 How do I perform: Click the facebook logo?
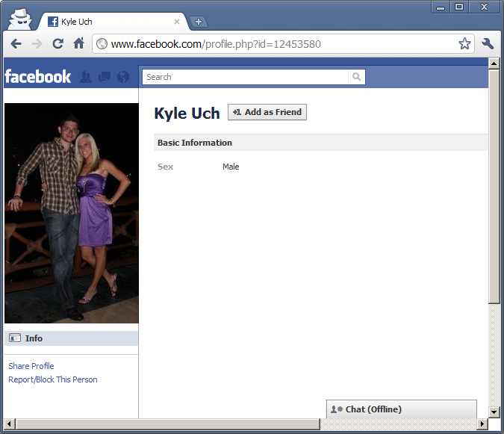coord(37,77)
